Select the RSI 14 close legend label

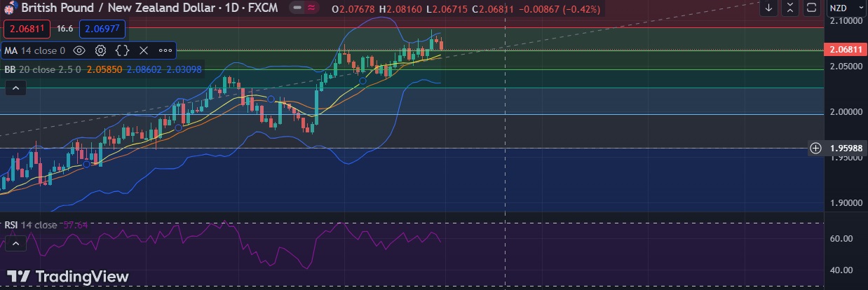pyautogui.click(x=31, y=225)
